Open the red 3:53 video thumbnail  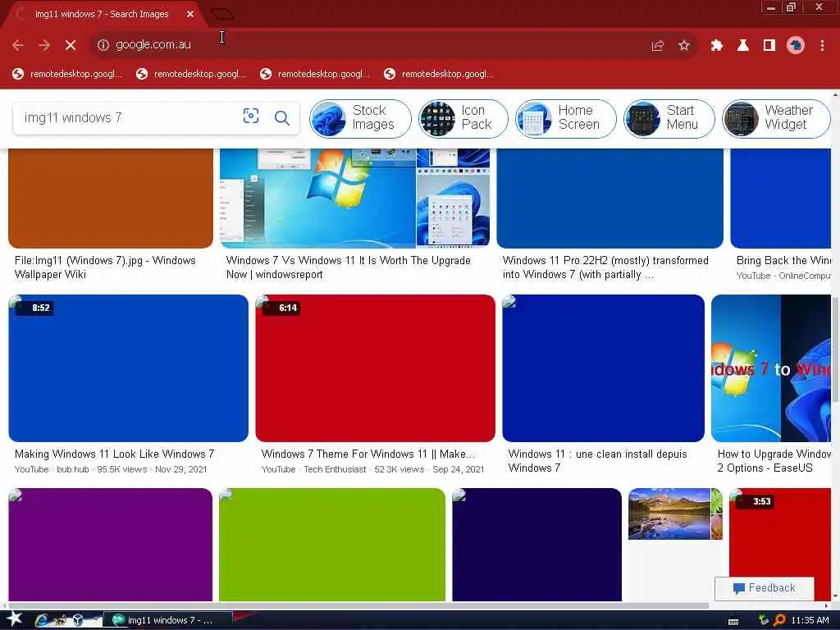779,532
